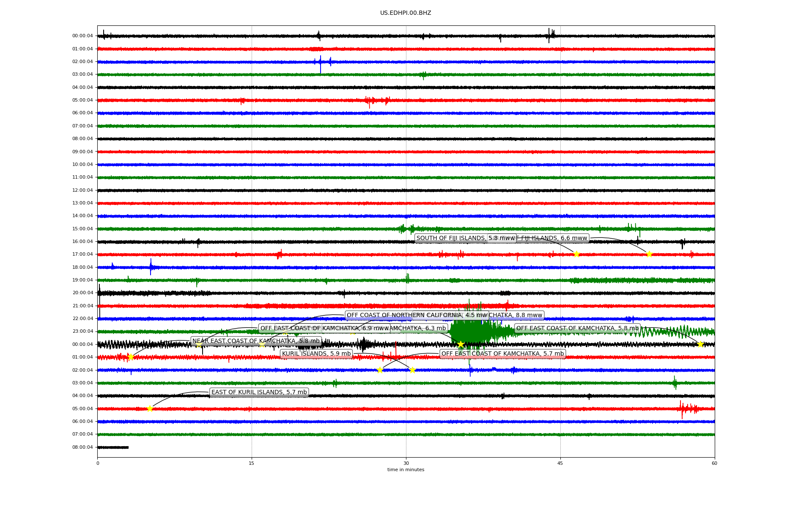
Task: Click the NEAR EAST COAST OF KAMCHATKA, 5.8 mb label
Action: click(256, 341)
